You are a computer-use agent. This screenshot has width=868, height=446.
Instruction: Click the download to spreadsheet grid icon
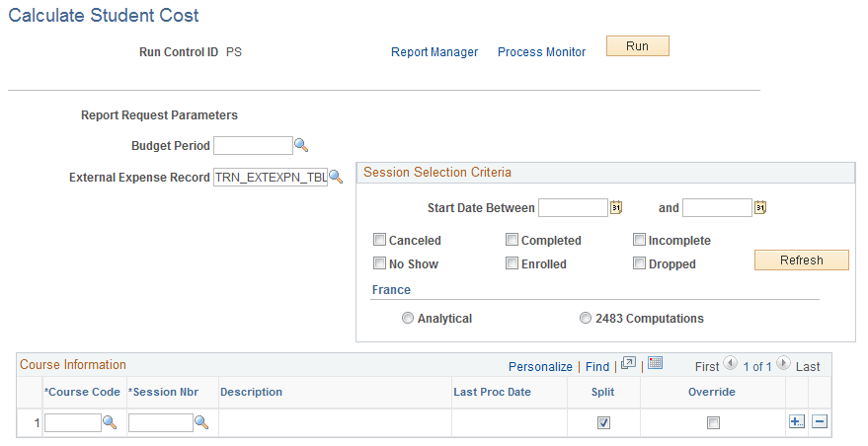(x=655, y=365)
